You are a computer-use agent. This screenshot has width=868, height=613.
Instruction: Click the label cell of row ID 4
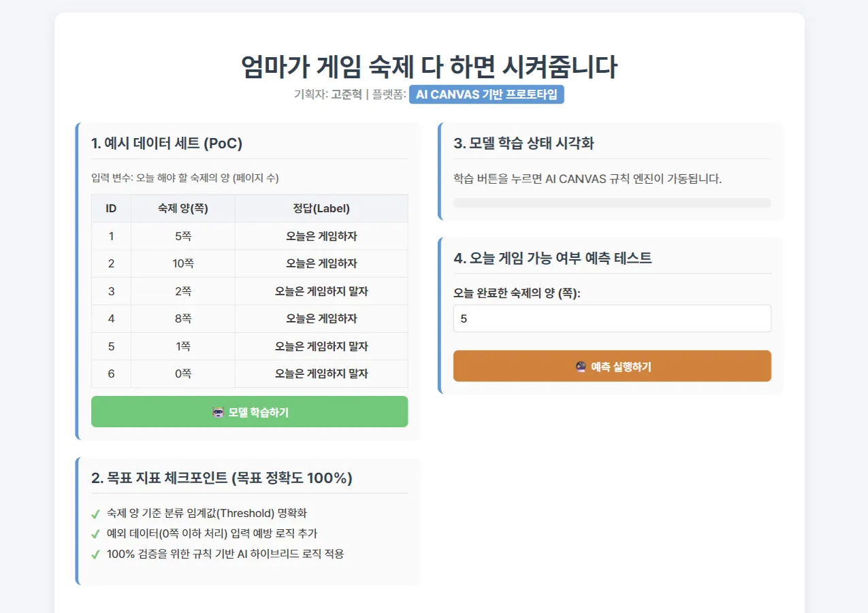coord(321,318)
